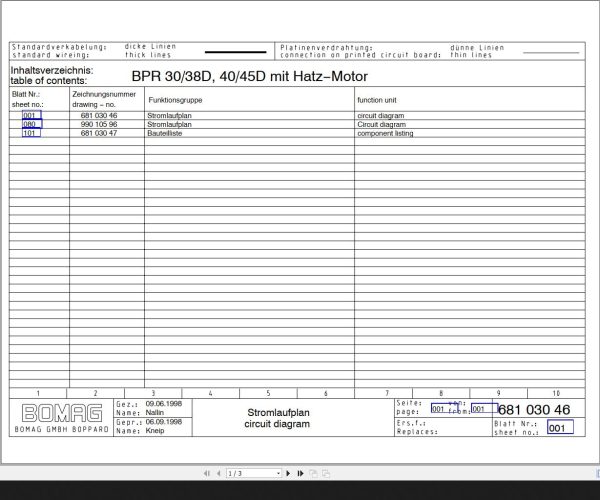The width and height of the screenshot is (600, 500).
Task: Select 'component listing' cell
Action: pyautogui.click(x=385, y=133)
